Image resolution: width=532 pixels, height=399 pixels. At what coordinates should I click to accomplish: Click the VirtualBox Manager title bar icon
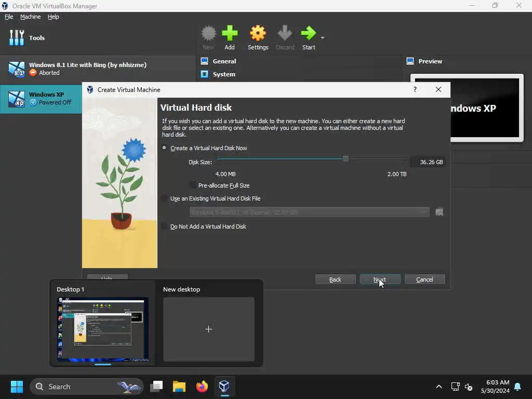click(x=5, y=6)
